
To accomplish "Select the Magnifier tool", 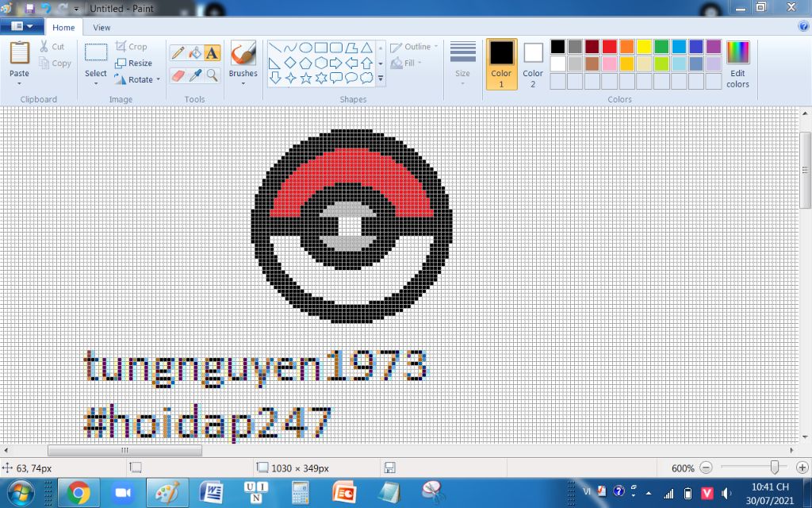I will coord(212,75).
